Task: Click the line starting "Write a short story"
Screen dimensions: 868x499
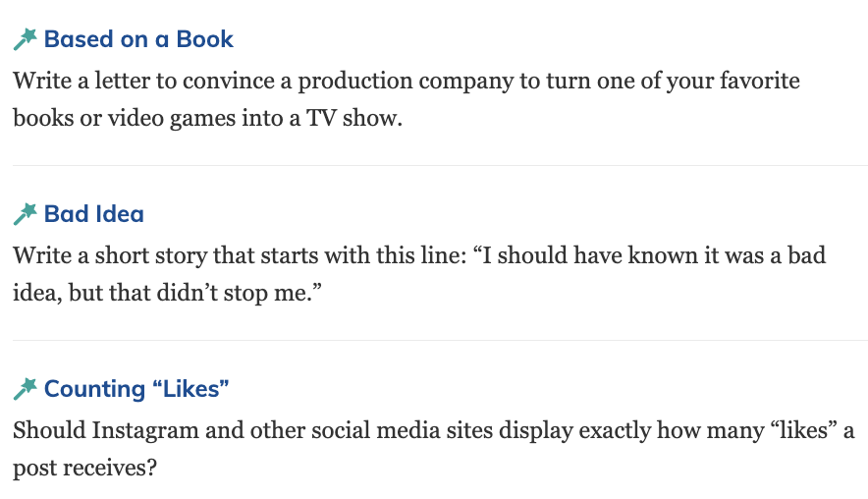Action: tap(419, 255)
